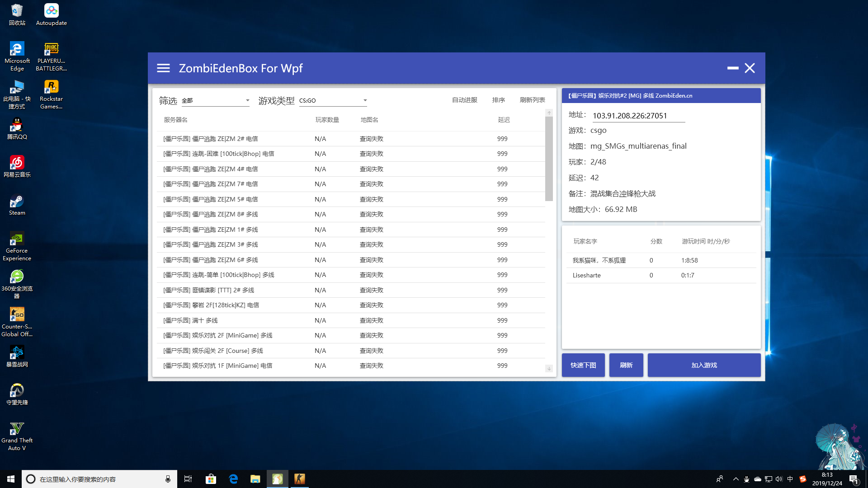Expand the 筛选 filter dropdown
The height and width of the screenshot is (488, 868).
[216, 100]
